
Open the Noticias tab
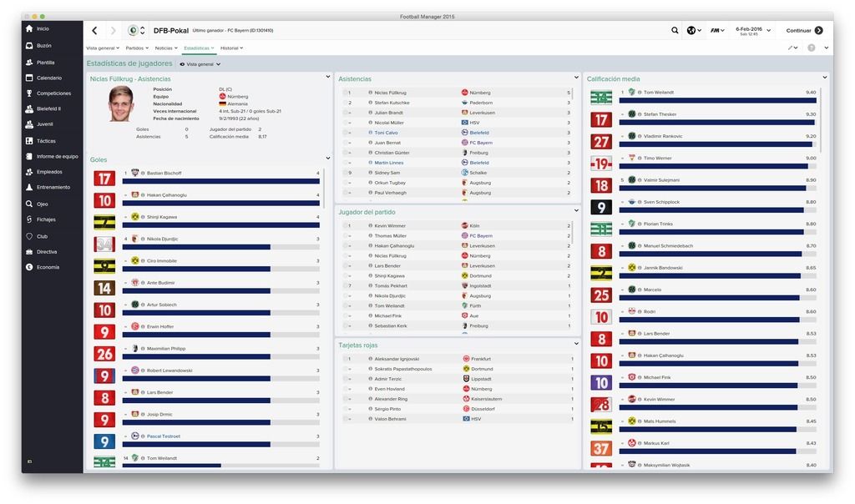pos(166,48)
